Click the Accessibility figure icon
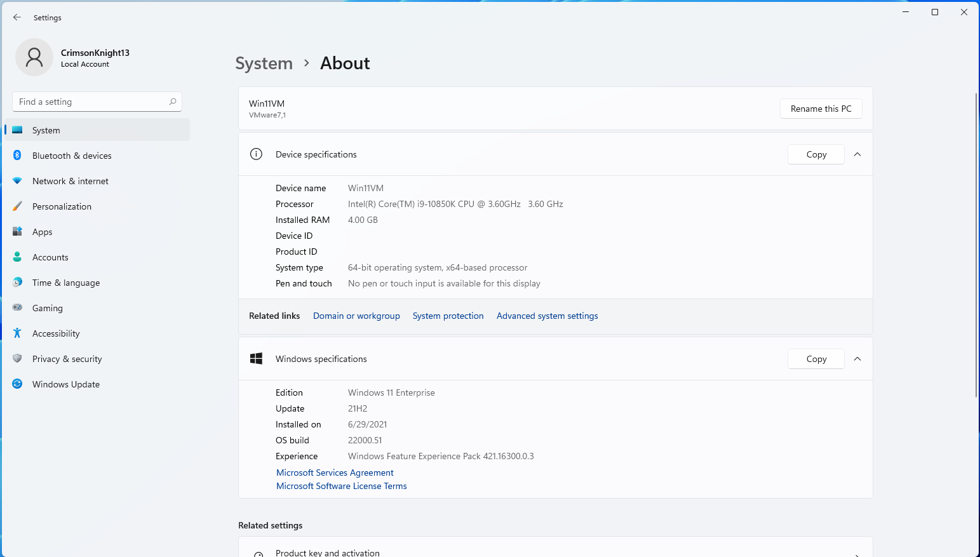Viewport: 980px width, 557px height. click(18, 333)
